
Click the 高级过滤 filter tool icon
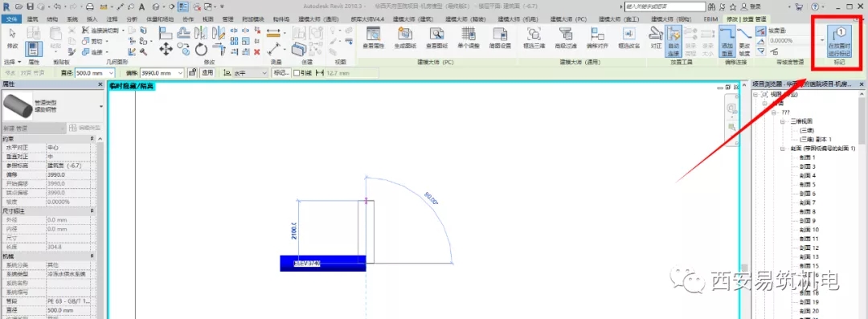coord(565,38)
